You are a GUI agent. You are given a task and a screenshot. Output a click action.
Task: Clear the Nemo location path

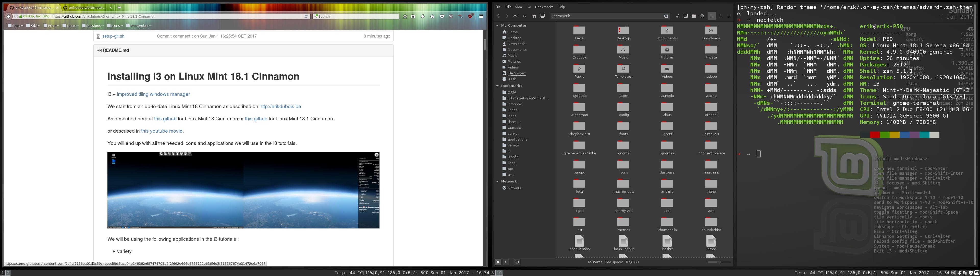tap(665, 16)
